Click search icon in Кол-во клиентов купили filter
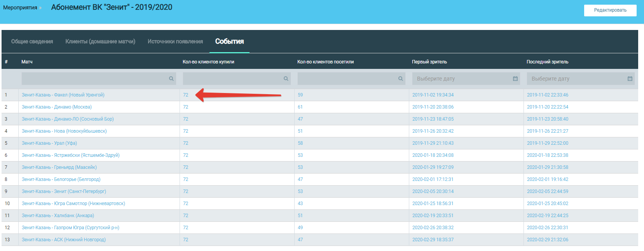The image size is (644, 251). (286, 79)
